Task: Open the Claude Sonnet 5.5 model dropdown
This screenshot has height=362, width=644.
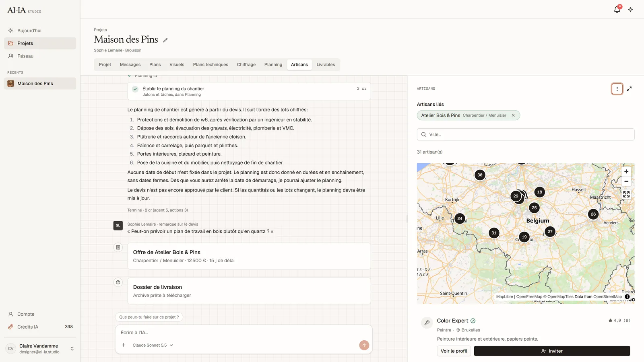Action: [153, 345]
